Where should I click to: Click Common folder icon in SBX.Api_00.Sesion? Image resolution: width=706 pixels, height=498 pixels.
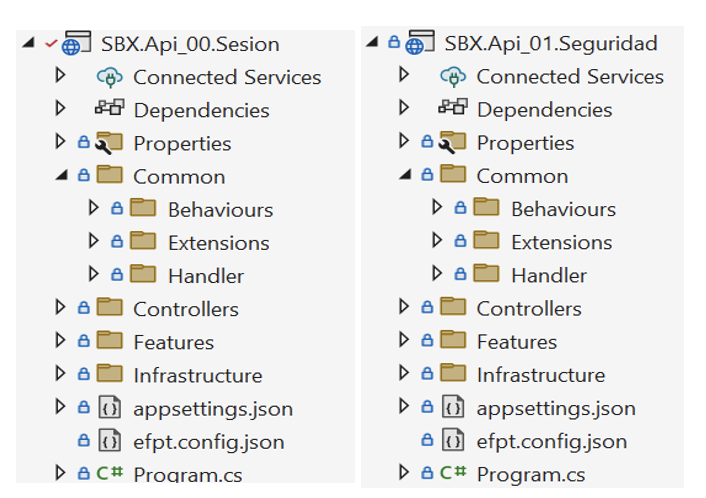pos(109,175)
